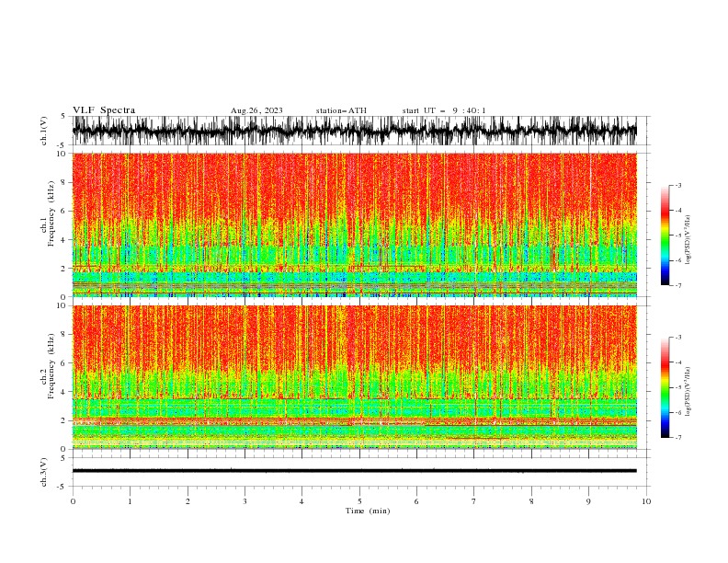Click the time axis tick label '7'

(474, 501)
